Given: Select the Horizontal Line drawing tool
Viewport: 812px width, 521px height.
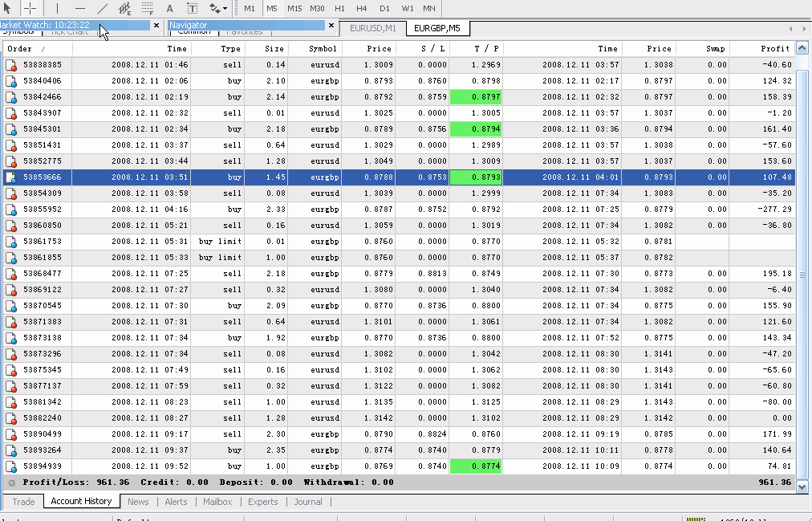Looking at the screenshot, I should [x=79, y=8].
